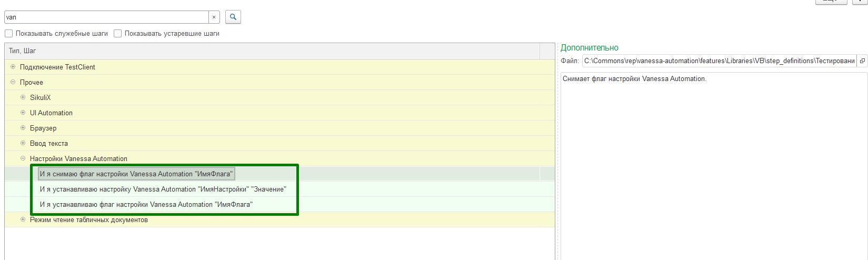This screenshot has height=260, width=868.
Task: Collapse the 'Прочее' group
Action: click(13, 82)
